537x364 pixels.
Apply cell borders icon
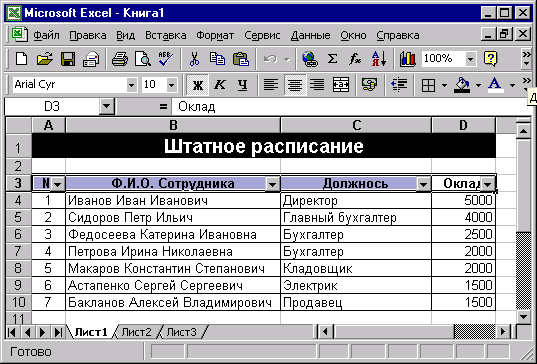(428, 85)
